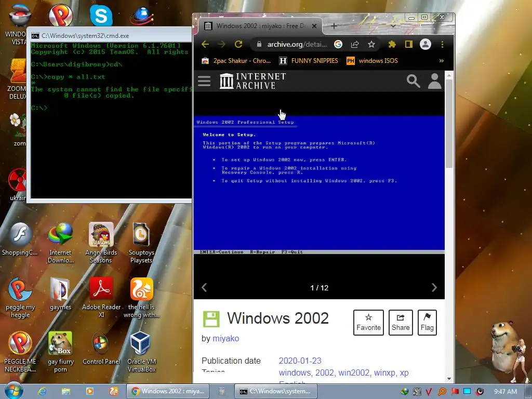Open peggle my heggle icon
The height and width of the screenshot is (399, 532).
pyautogui.click(x=20, y=298)
